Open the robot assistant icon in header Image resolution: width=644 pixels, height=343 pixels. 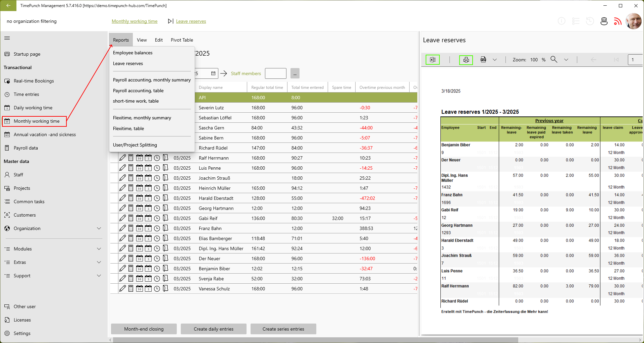(x=604, y=21)
